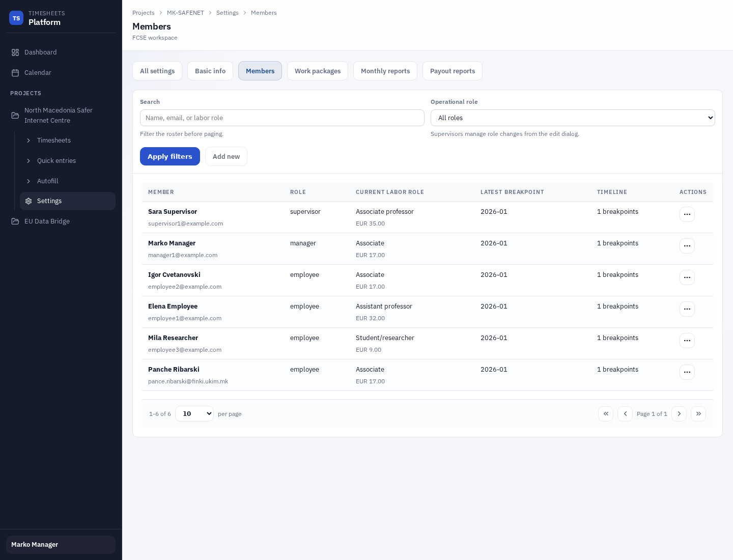Open the Payout reports tab
The image size is (733, 560).
pos(453,71)
